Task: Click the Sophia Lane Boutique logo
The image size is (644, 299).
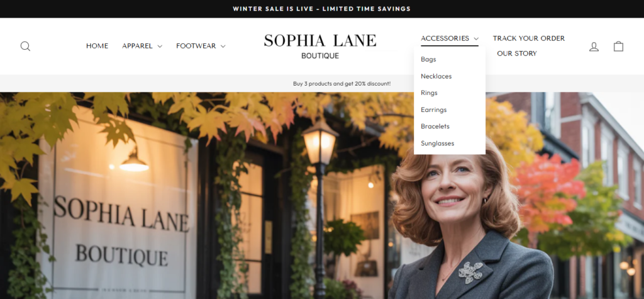Action: (x=320, y=46)
